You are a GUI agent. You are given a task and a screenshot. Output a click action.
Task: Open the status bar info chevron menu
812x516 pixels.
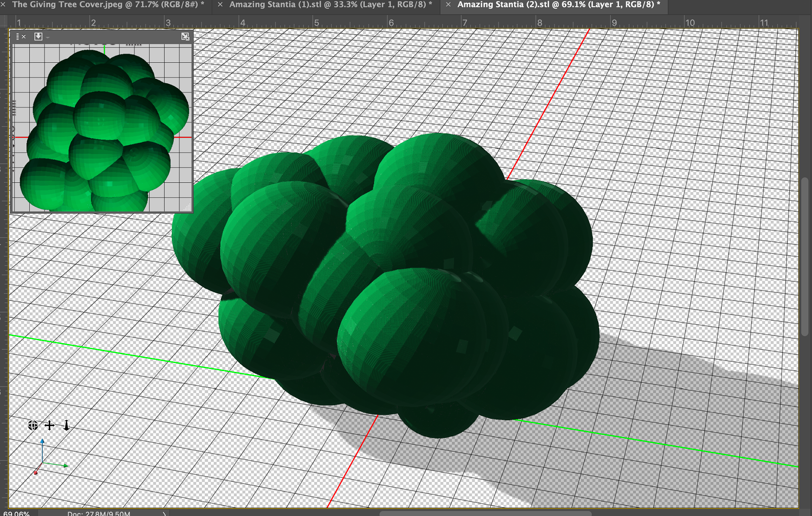point(165,513)
